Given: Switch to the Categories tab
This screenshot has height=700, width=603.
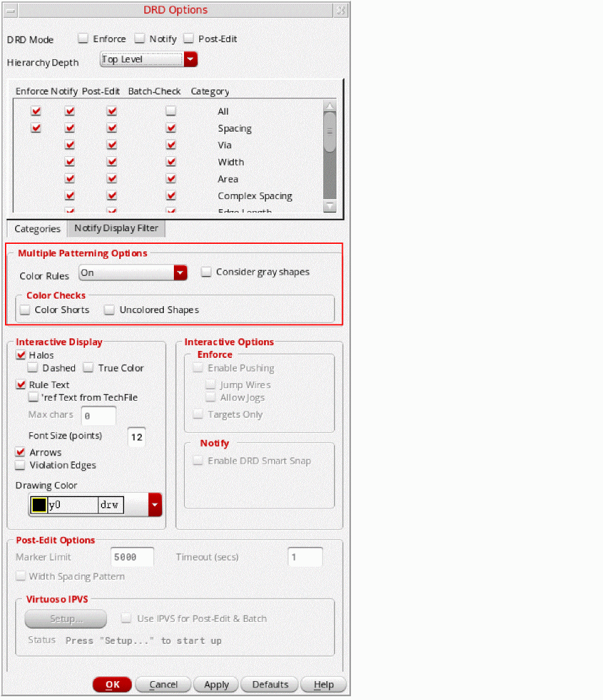Looking at the screenshot, I should 38,229.
